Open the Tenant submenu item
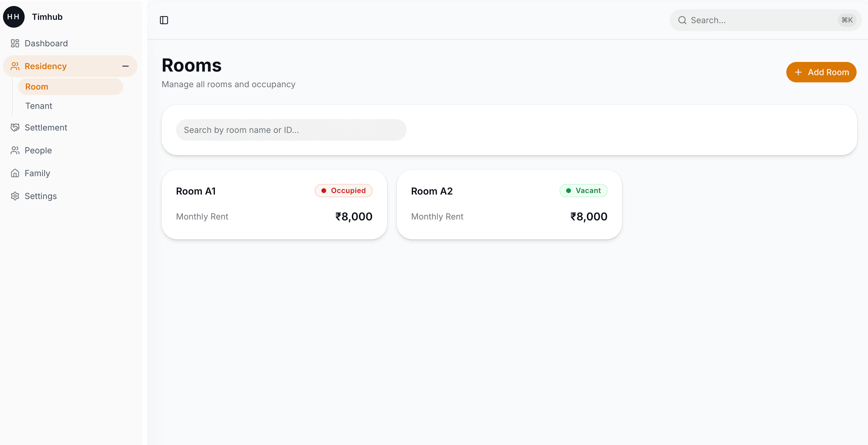 click(x=70, y=106)
